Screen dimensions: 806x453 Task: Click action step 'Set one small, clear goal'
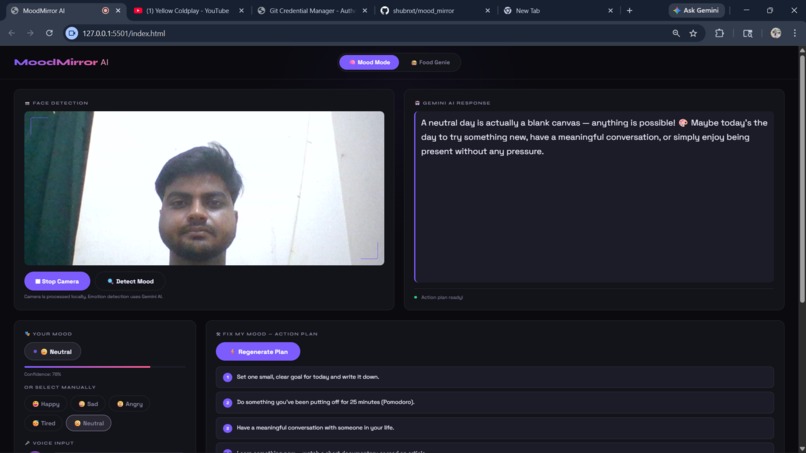[x=495, y=377]
